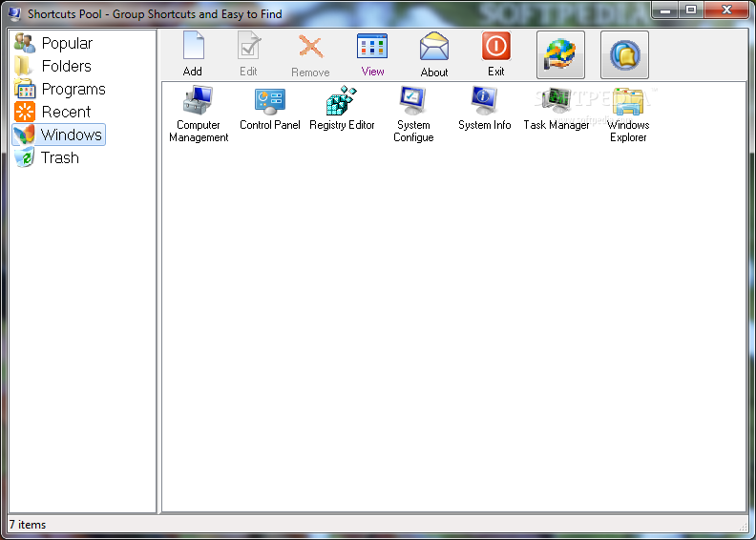Minimize the Shortcuts Pool window
Screen dimensions: 756x540
click(665, 10)
